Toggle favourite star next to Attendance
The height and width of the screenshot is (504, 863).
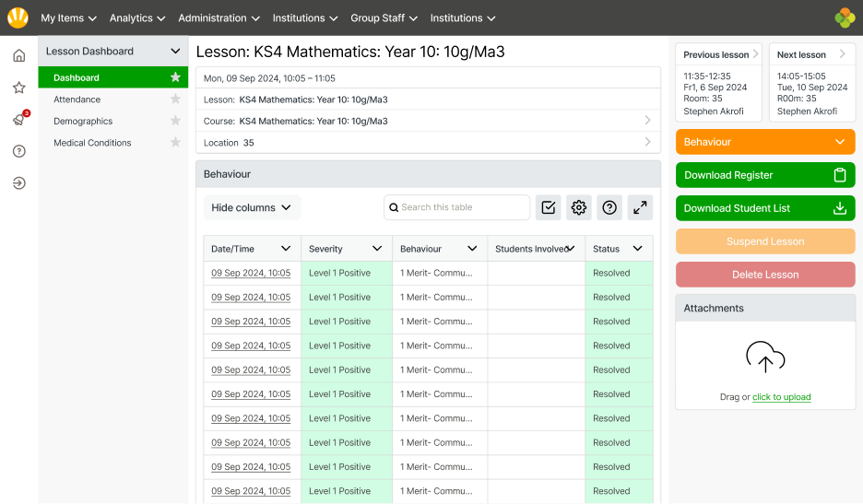click(175, 100)
